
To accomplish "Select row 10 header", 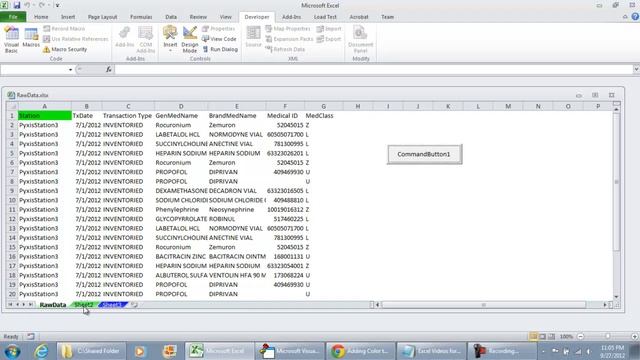I will pos(12,200).
